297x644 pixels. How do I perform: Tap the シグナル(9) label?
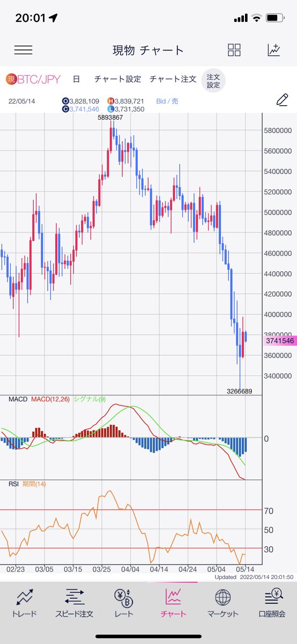pyautogui.click(x=89, y=399)
